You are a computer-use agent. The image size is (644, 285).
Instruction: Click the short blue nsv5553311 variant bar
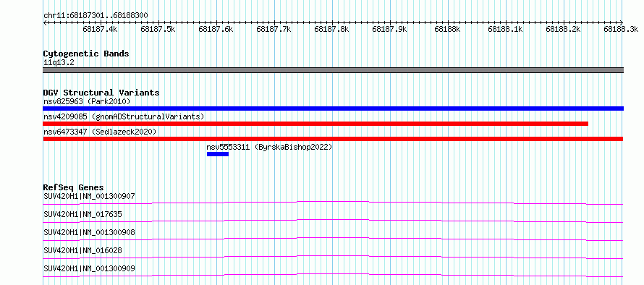point(218,154)
